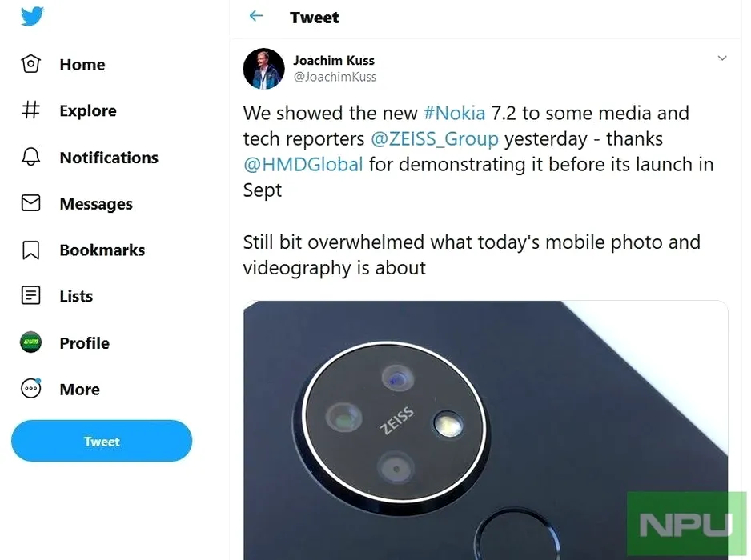This screenshot has width=751, height=560.
Task: Visit the @ZEISS_Group mention link
Action: 435,139
